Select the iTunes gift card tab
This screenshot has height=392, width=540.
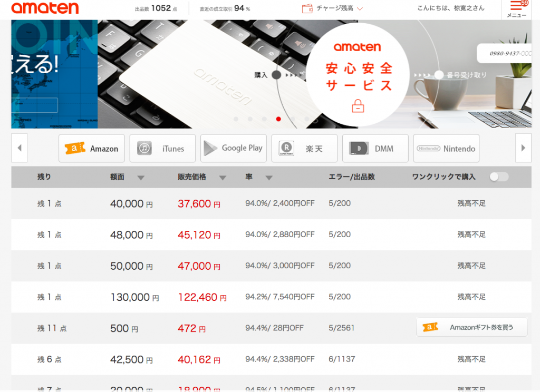pyautogui.click(x=162, y=149)
